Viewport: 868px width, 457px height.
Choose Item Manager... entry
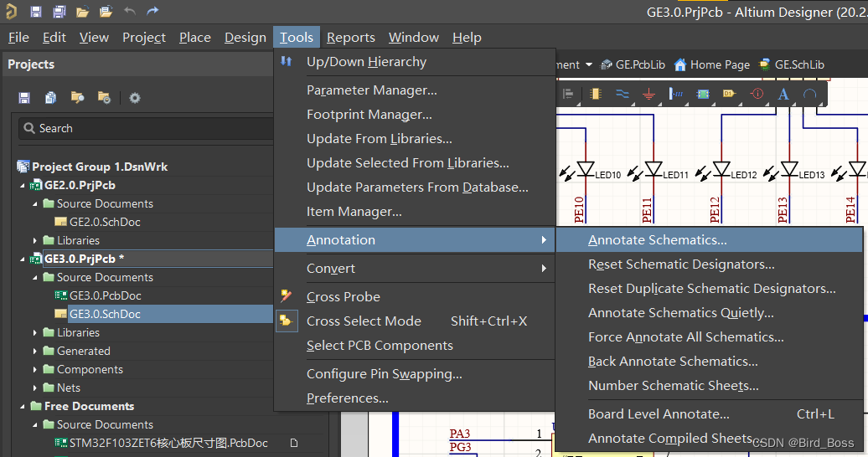point(415,212)
